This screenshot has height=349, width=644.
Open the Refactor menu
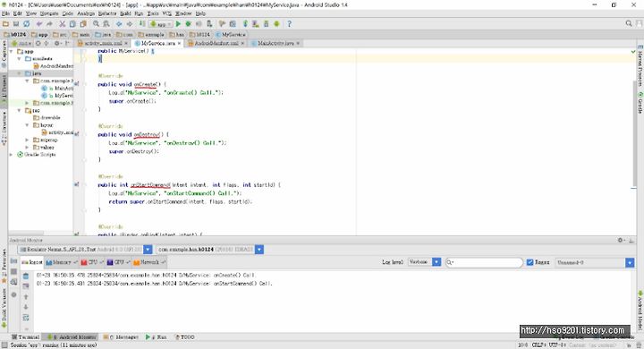[x=107, y=13]
